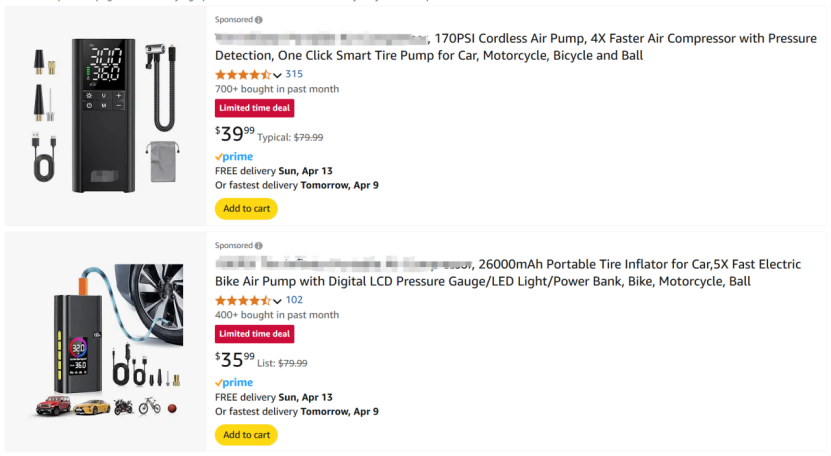This screenshot has width=831, height=456.
Task: Click the $35.99 price of second product
Action: point(235,359)
